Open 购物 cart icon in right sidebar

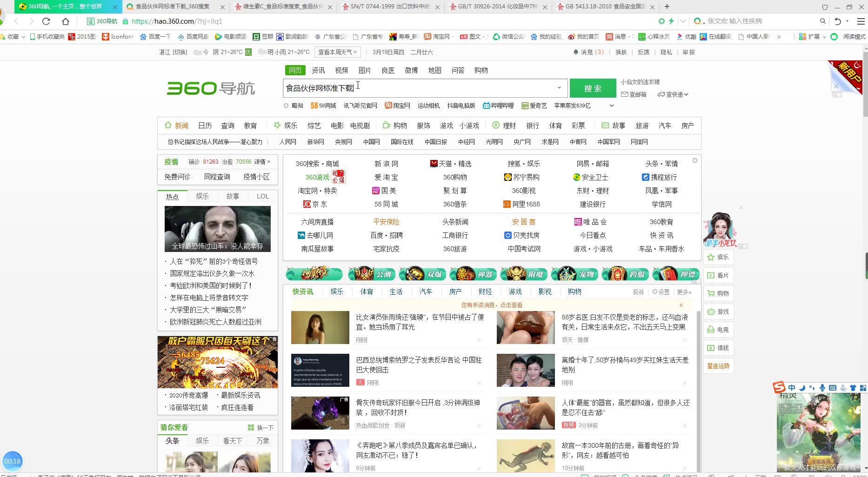(711, 293)
